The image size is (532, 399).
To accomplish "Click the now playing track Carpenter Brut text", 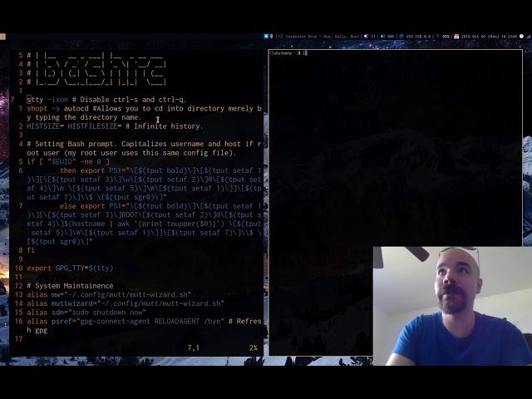I will pos(323,37).
